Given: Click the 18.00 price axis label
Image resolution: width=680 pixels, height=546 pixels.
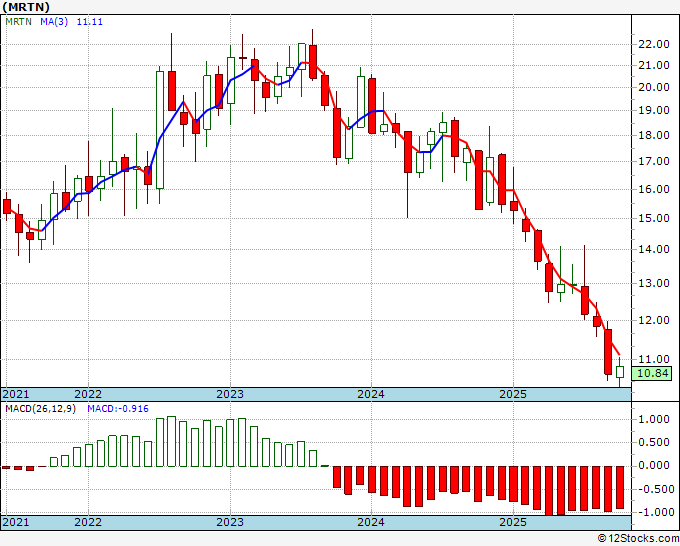Looking at the screenshot, I should pyautogui.click(x=654, y=135).
